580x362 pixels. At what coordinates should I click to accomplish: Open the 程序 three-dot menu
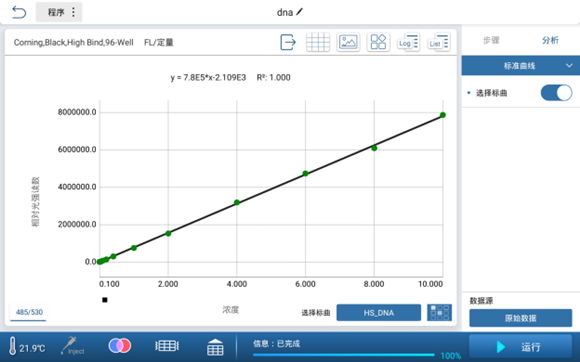point(73,12)
